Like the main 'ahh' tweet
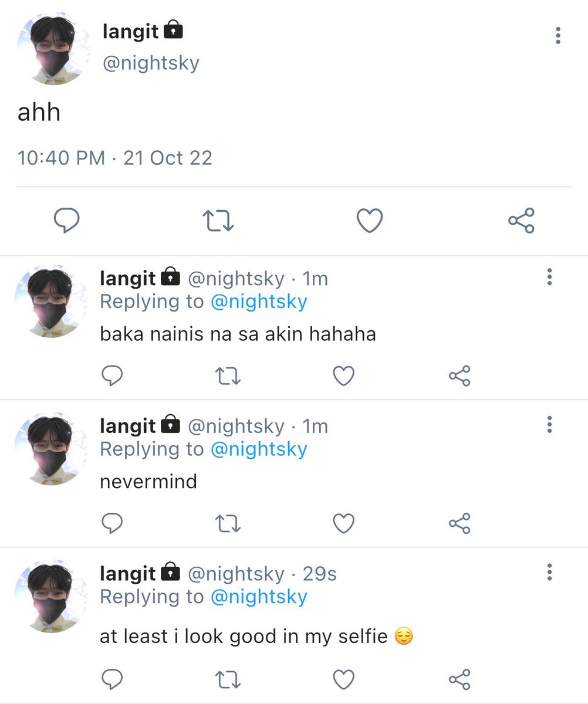 [x=370, y=221]
